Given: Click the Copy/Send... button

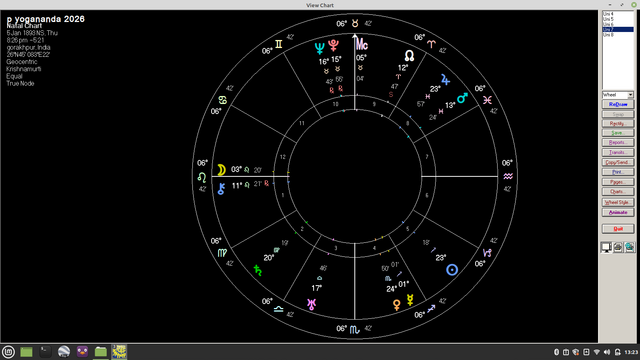Looking at the screenshot, I should pyautogui.click(x=618, y=162).
